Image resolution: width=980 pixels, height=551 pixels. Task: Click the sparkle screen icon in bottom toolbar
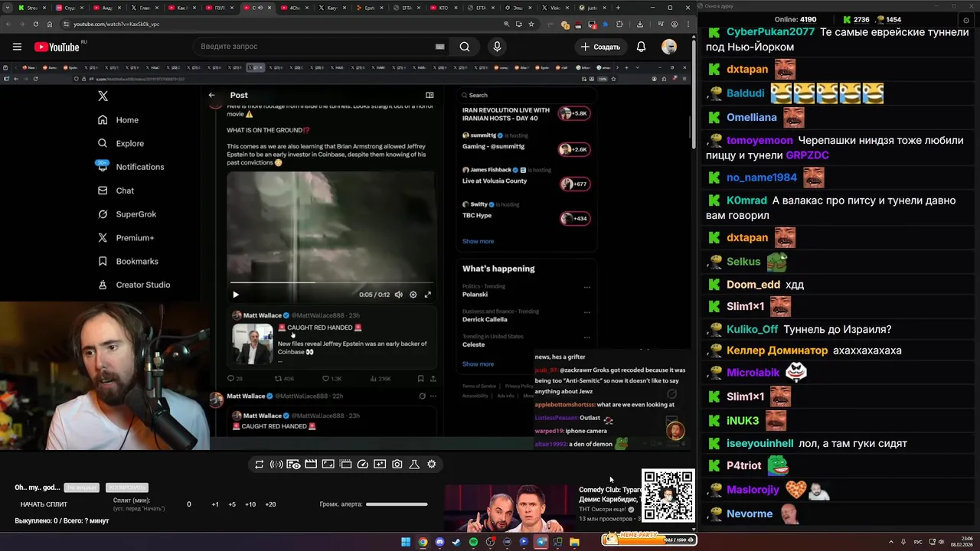click(x=380, y=465)
